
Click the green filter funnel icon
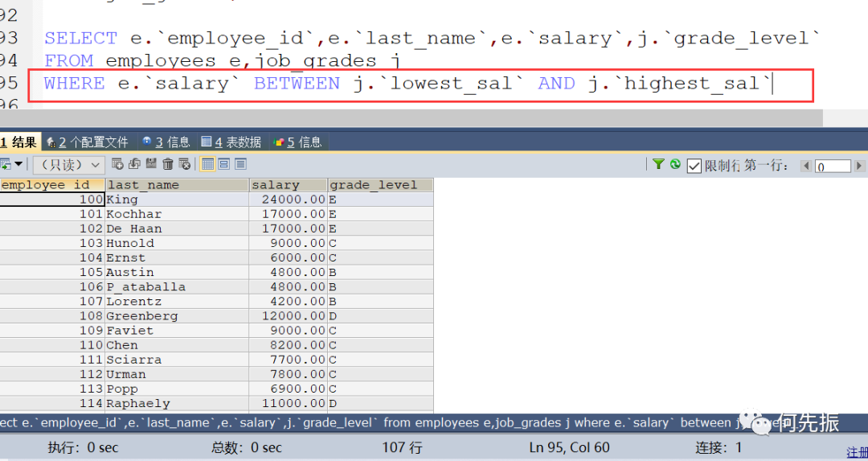[x=658, y=164]
